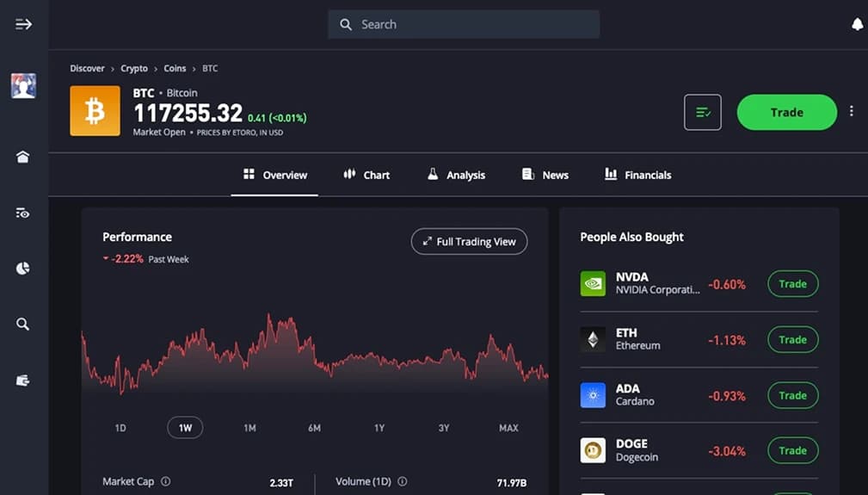Select the 1D time range
The image size is (868, 495).
[x=120, y=428]
